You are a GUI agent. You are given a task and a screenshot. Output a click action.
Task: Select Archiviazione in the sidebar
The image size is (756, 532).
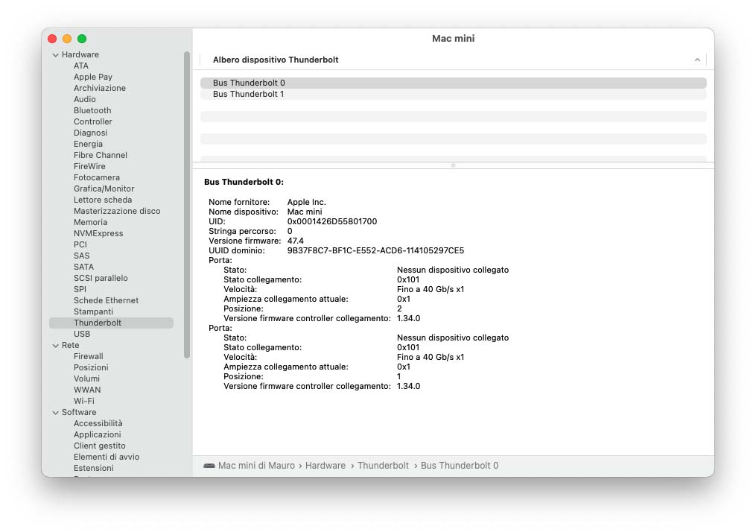point(100,88)
